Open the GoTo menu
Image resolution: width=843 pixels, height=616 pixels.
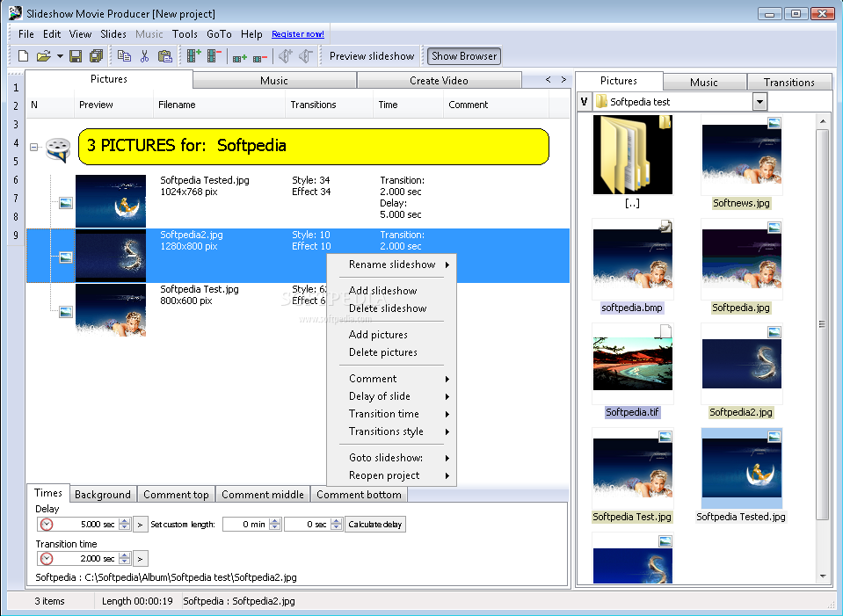point(219,34)
